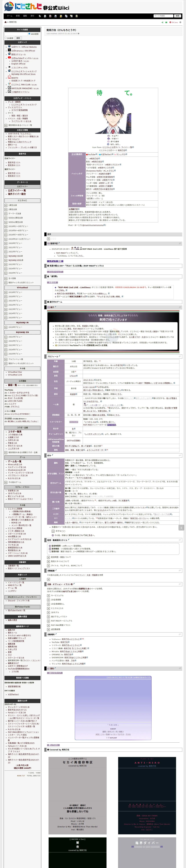
Task: Open the 臨界ダイバー cover card
Action: pyautogui.click(x=147, y=853)
